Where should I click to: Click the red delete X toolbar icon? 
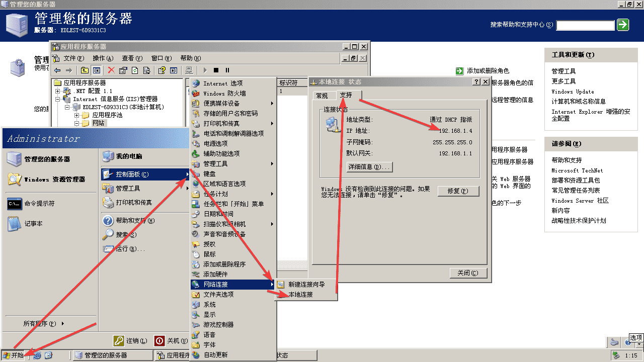111,70
